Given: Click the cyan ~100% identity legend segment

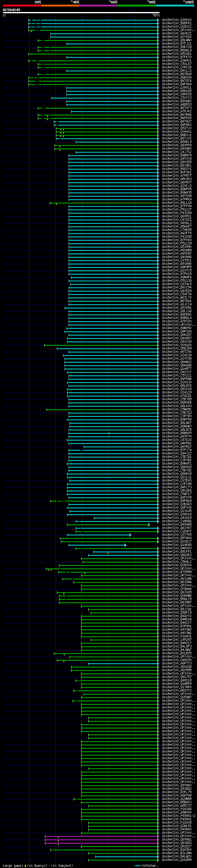Looking at the screenshot, I should (175, 6).
